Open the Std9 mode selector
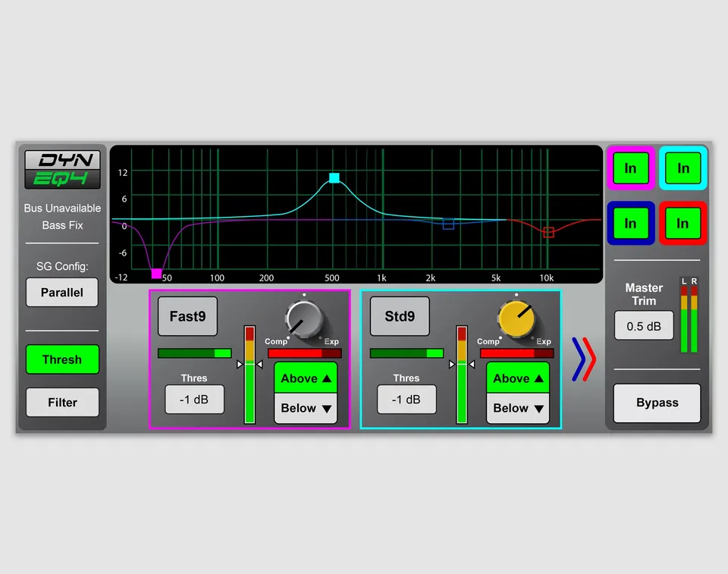Screen dimensions: 728x574 click(x=400, y=316)
